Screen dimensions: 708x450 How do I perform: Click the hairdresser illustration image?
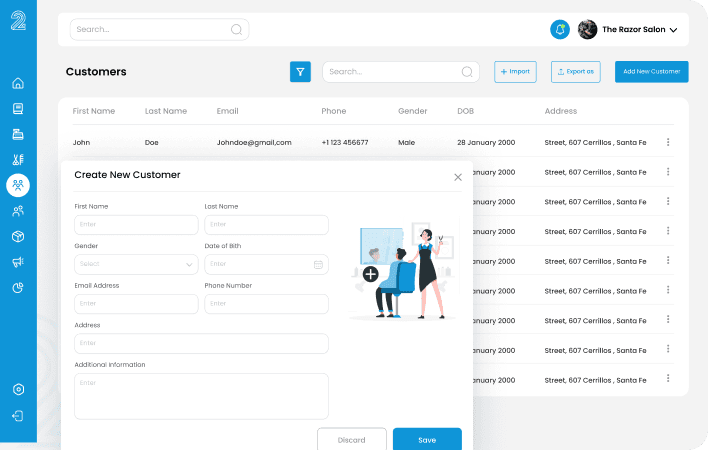click(x=403, y=270)
